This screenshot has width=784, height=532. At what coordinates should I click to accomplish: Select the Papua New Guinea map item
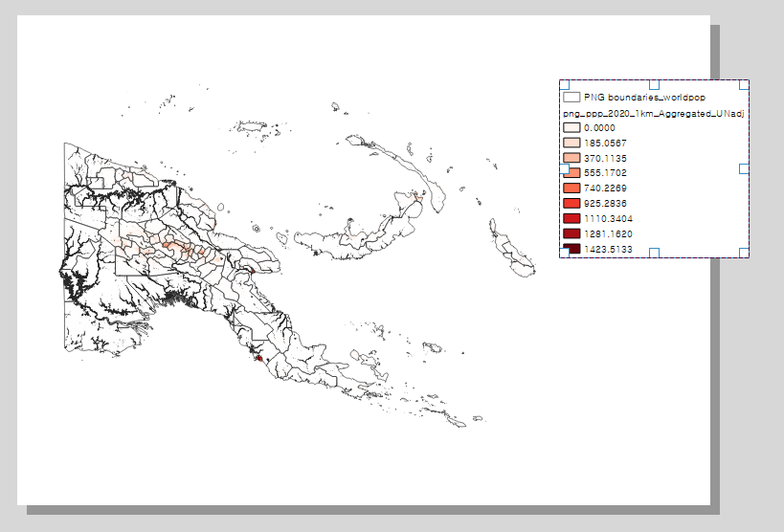(x=300, y=255)
